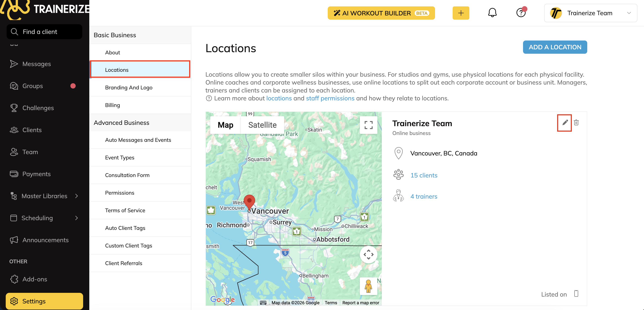Open Auto Messages and Events settings
This screenshot has height=310, width=644.
coord(140,140)
